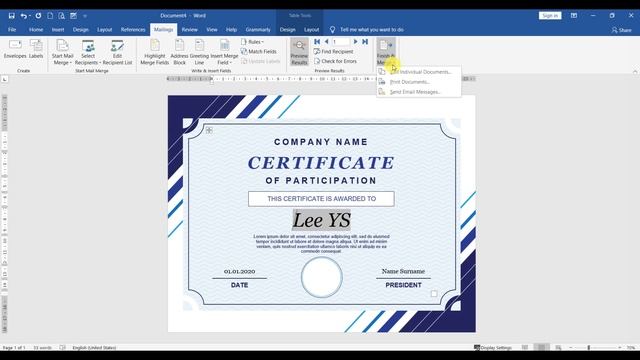Go to next record

point(356,42)
